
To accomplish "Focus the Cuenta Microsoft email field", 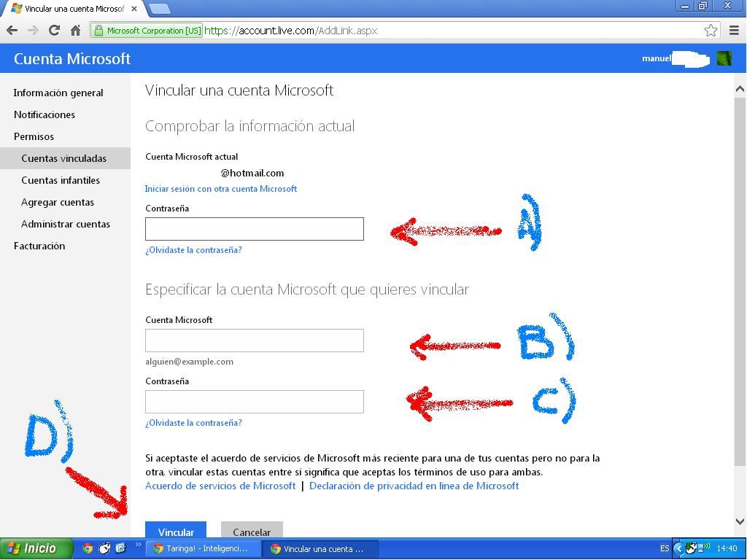I will coord(255,341).
